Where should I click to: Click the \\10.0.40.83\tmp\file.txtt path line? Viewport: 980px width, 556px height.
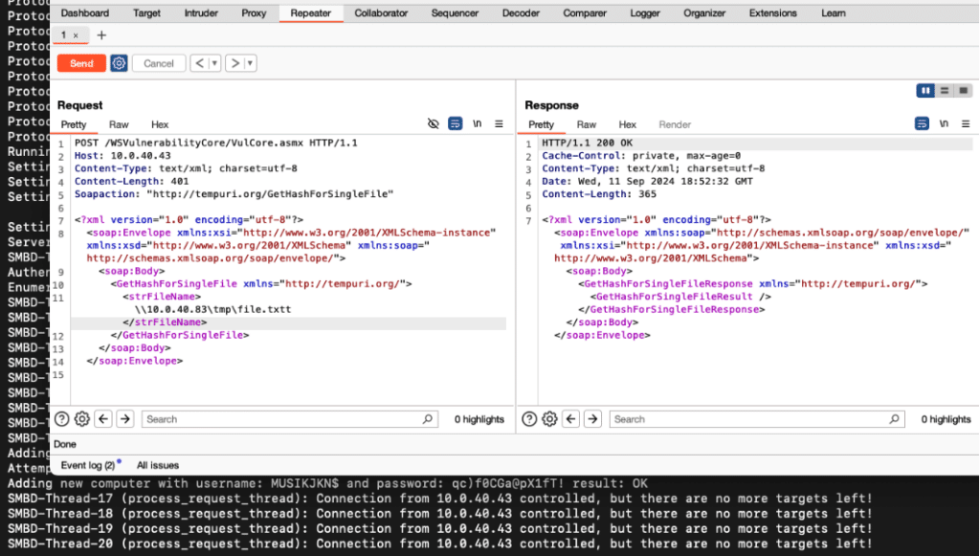[x=213, y=309]
